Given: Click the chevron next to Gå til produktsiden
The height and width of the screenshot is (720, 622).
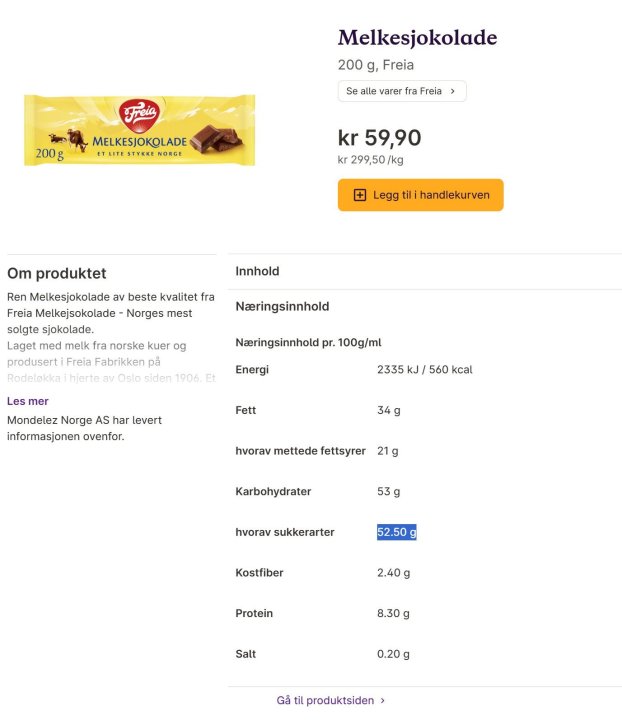Looking at the screenshot, I should coord(383,701).
